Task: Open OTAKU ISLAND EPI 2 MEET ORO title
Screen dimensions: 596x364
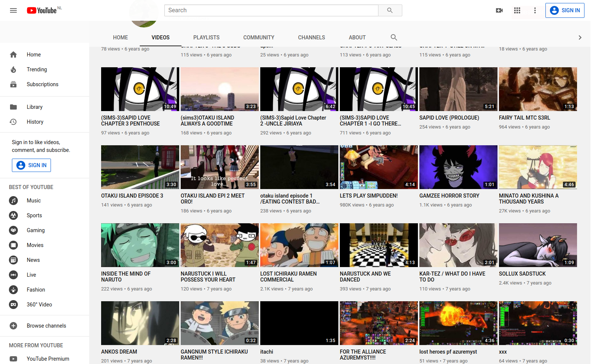Action: [213, 199]
